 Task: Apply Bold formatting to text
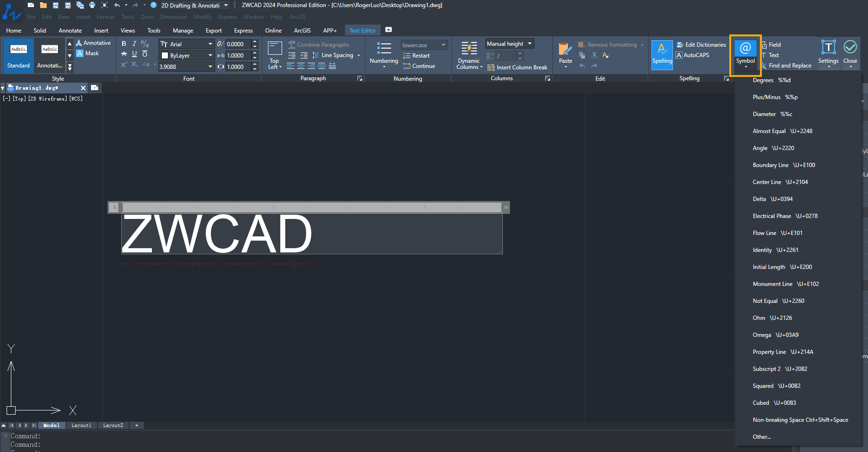(124, 43)
